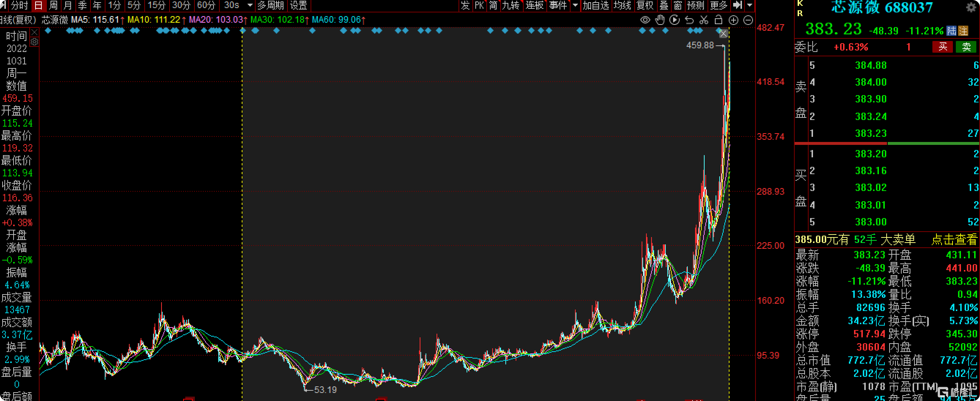Click the 陆 Stock Connect badge
Viewport: 980px width, 401px height.
point(951,31)
